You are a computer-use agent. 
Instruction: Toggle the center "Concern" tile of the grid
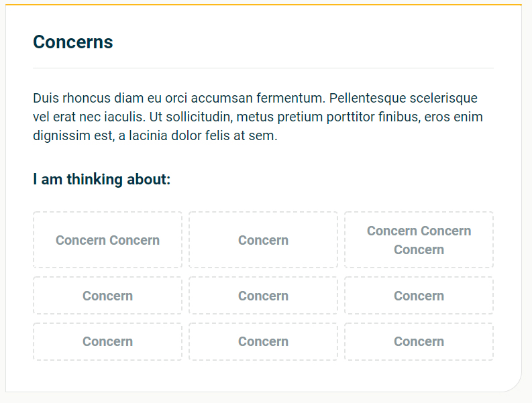pyautogui.click(x=263, y=296)
